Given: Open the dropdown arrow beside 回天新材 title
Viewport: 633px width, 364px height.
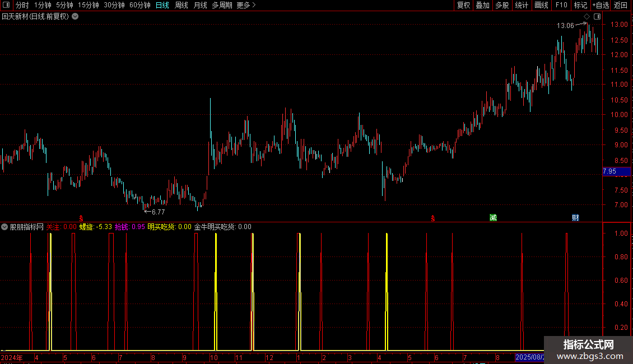Looking at the screenshot, I should point(75,16).
